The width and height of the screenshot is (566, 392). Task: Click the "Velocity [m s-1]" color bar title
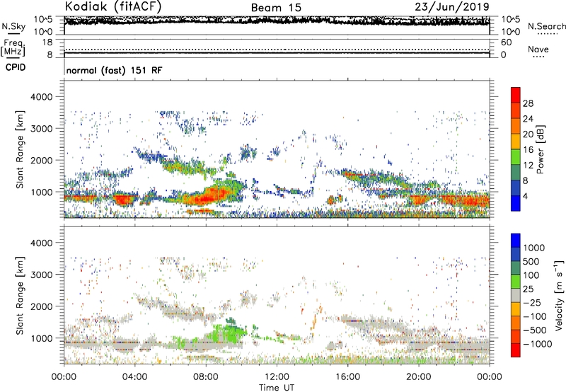[x=559, y=295]
